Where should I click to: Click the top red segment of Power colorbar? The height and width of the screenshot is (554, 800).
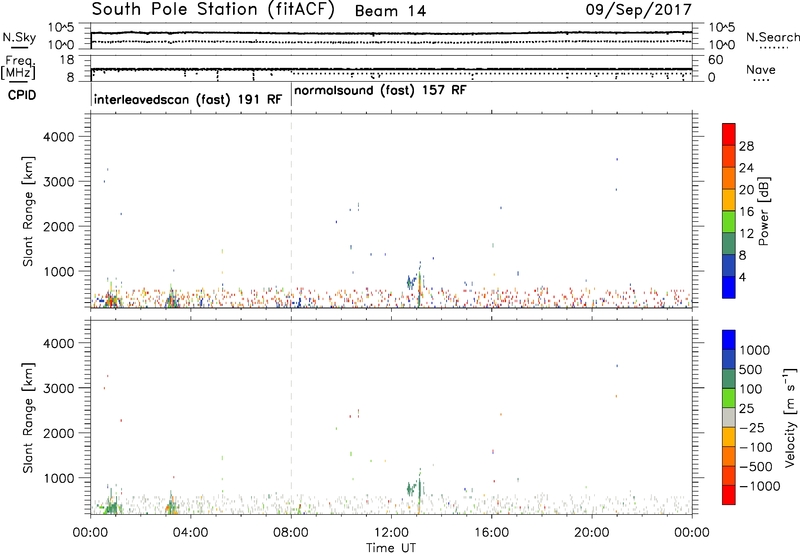tap(729, 134)
